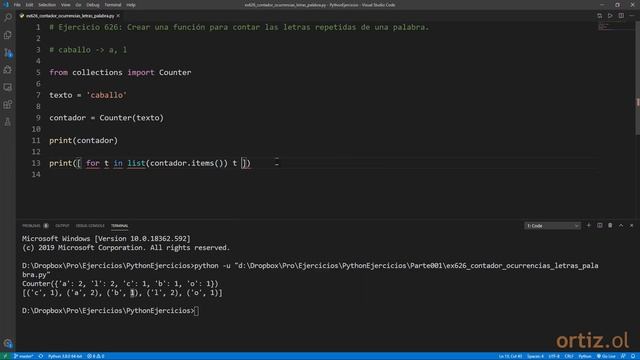Open the View menu
The height and width of the screenshot is (360, 640).
tap(65, 5)
